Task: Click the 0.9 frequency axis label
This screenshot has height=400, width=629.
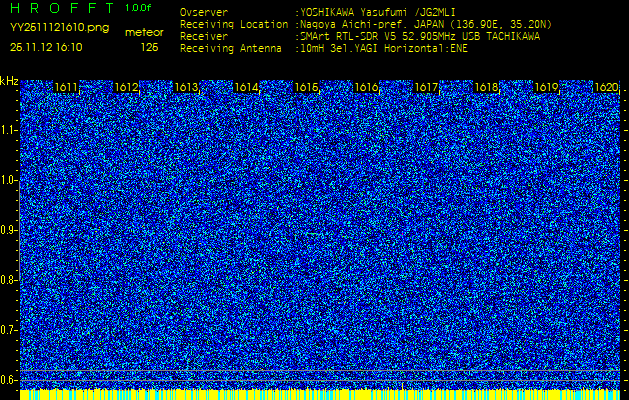Action: 6,230
